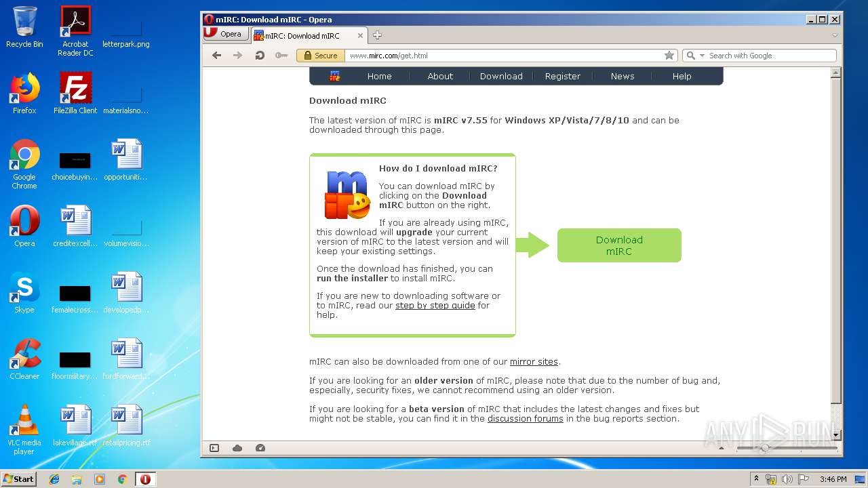868x488 pixels.
Task: Open the password wand key icon
Action: coord(281,56)
